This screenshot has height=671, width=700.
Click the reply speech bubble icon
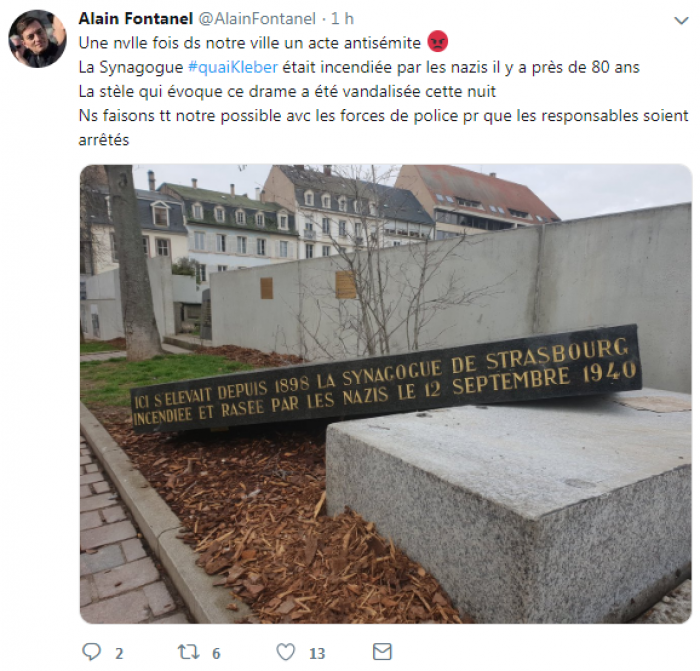pyautogui.click(x=92, y=652)
